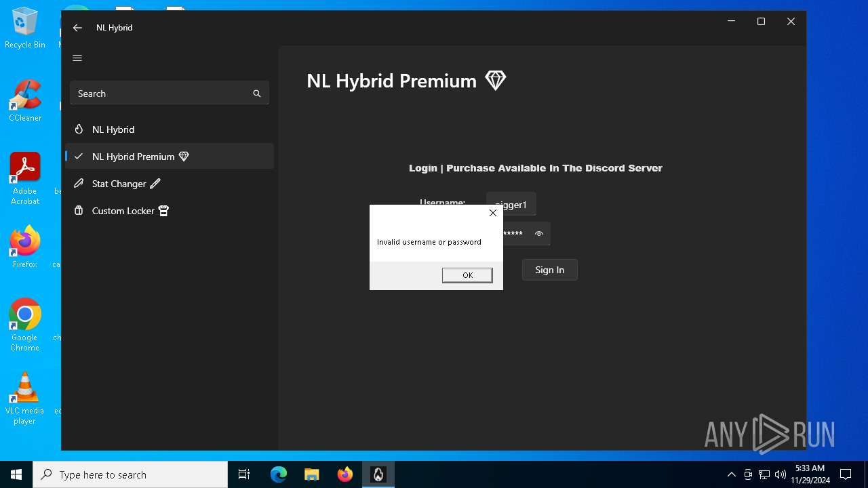Open the Windows notification center
Viewport: 868px width, 488px height.
(x=846, y=474)
